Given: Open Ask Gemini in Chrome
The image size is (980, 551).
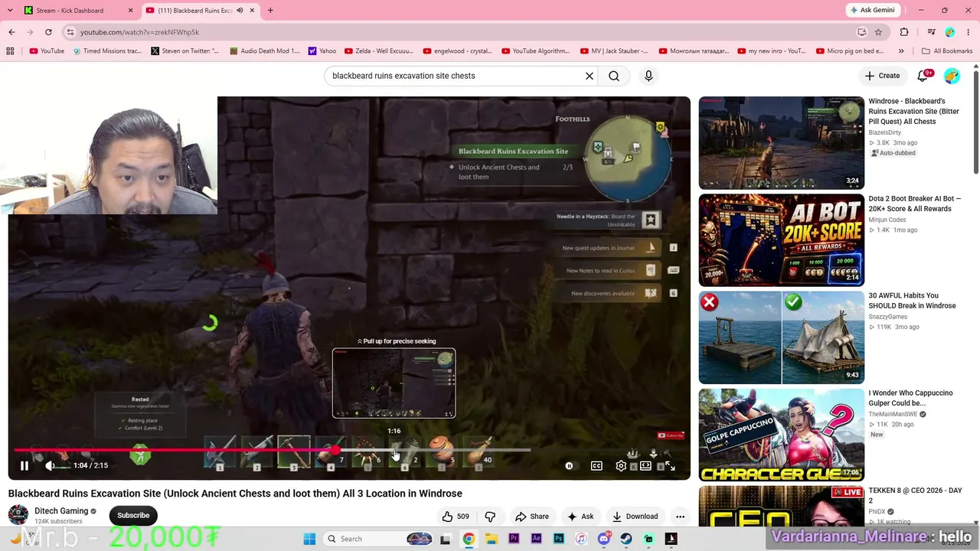Looking at the screenshot, I should pyautogui.click(x=871, y=10).
